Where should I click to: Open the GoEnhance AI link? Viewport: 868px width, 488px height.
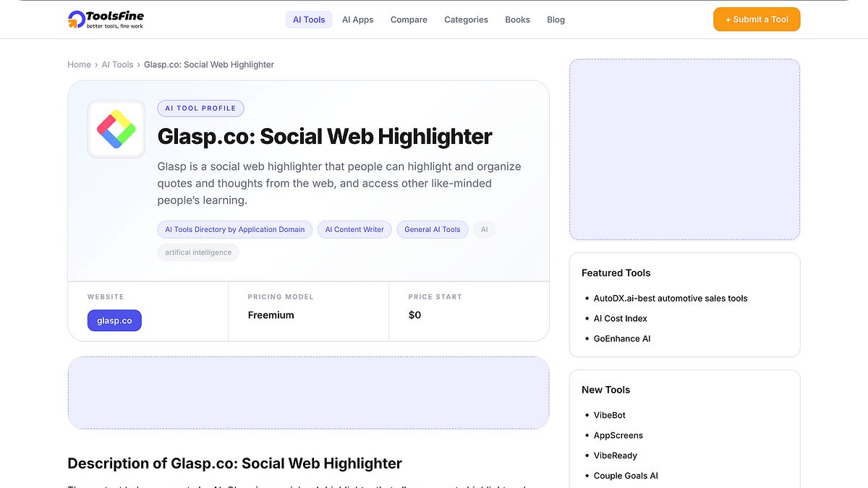tap(622, 338)
